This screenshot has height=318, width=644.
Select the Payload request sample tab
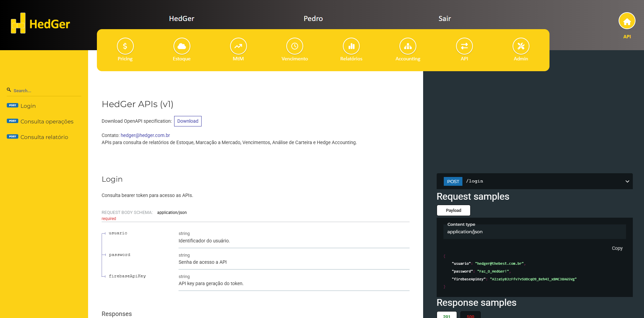pos(453,211)
